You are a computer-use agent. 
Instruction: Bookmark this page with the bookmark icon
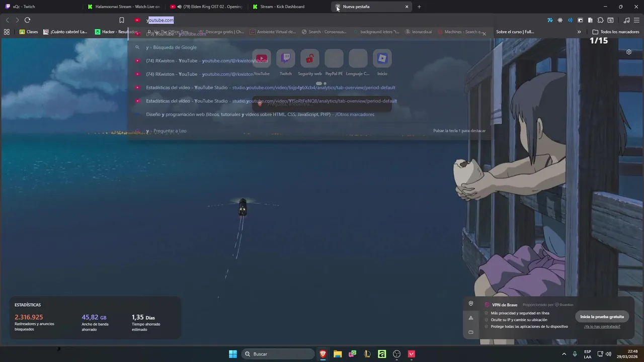pyautogui.click(x=122, y=20)
